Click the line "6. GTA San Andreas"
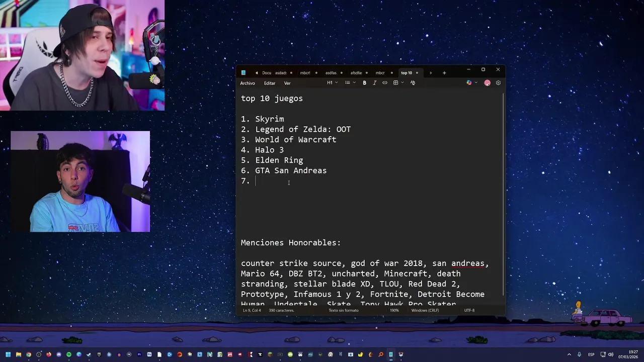 284,170
